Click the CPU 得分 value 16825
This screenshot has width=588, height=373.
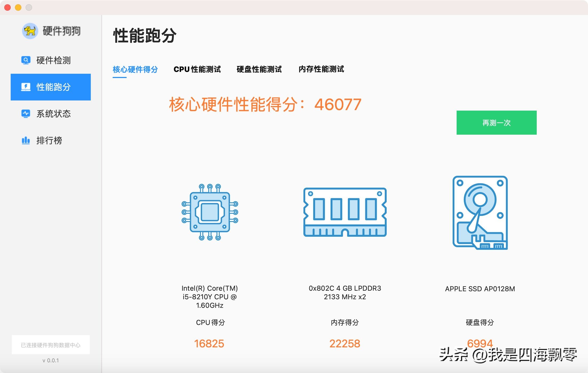[x=210, y=343]
